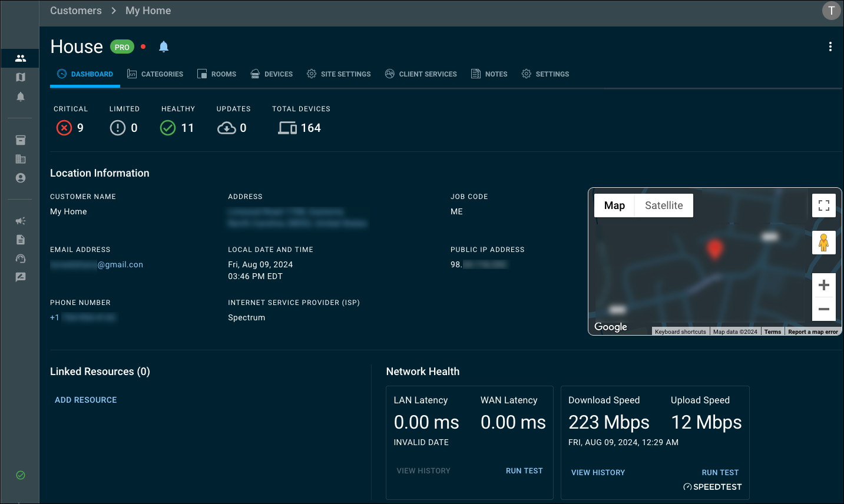
Task: View history for the speed test
Action: coord(598,472)
